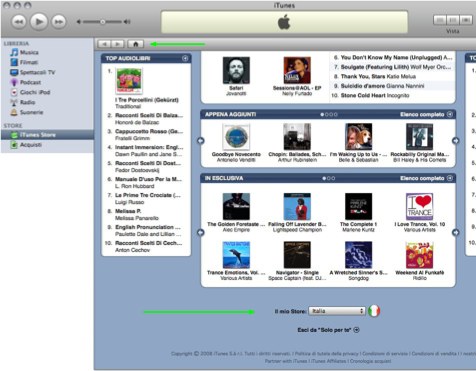The image size is (476, 371).
Task: Select first page dot in In Esclusiva
Action: (324, 178)
